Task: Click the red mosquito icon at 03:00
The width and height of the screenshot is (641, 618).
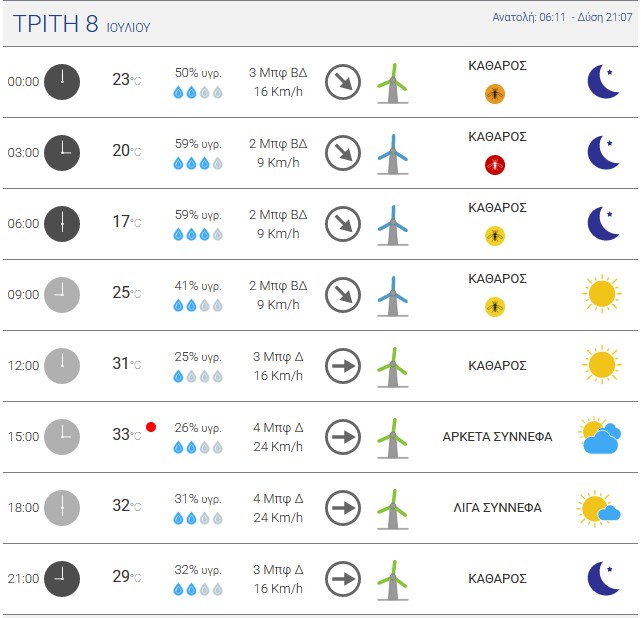Action: tap(495, 165)
